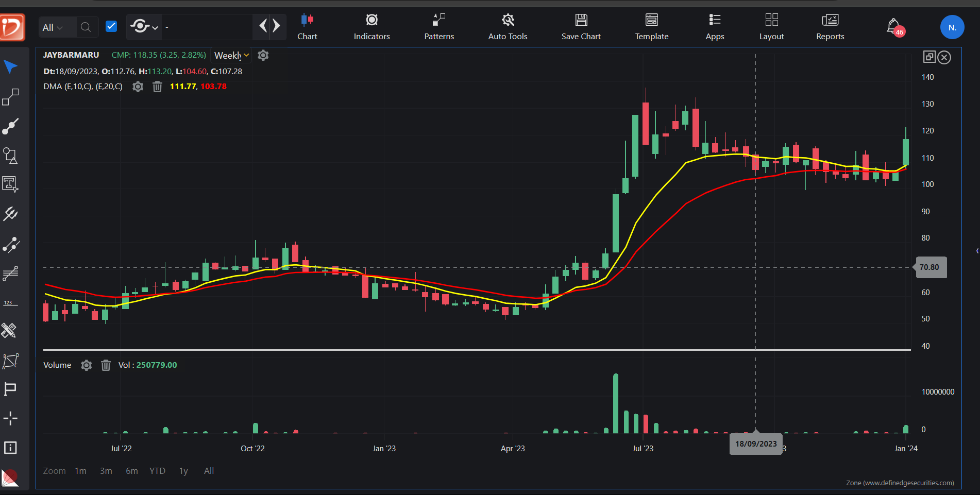Viewport: 980px width, 495px height.
Task: Set zoom to 6m
Action: click(x=132, y=471)
